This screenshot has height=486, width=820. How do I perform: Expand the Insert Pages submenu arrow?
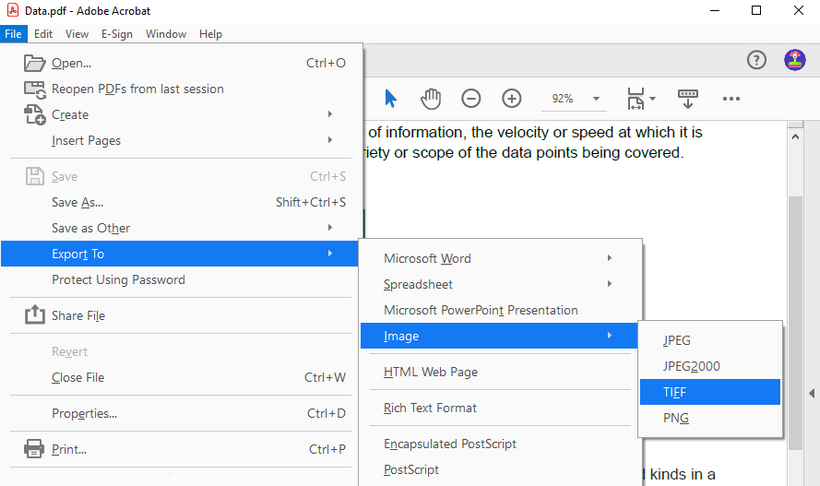click(330, 140)
